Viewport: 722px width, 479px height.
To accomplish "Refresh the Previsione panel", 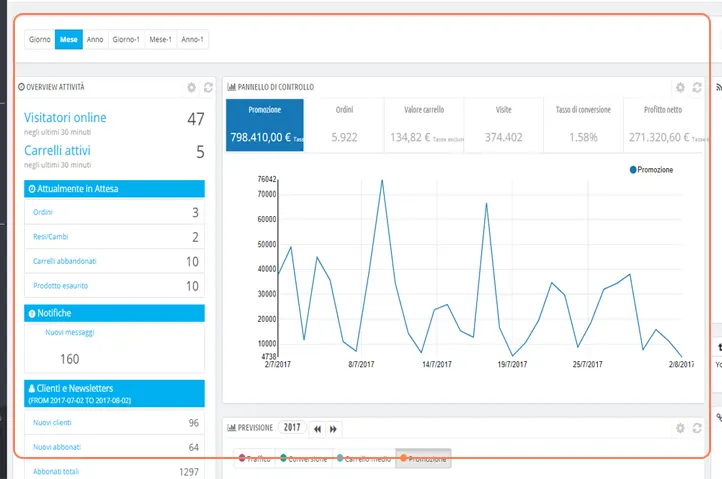I will [x=697, y=428].
